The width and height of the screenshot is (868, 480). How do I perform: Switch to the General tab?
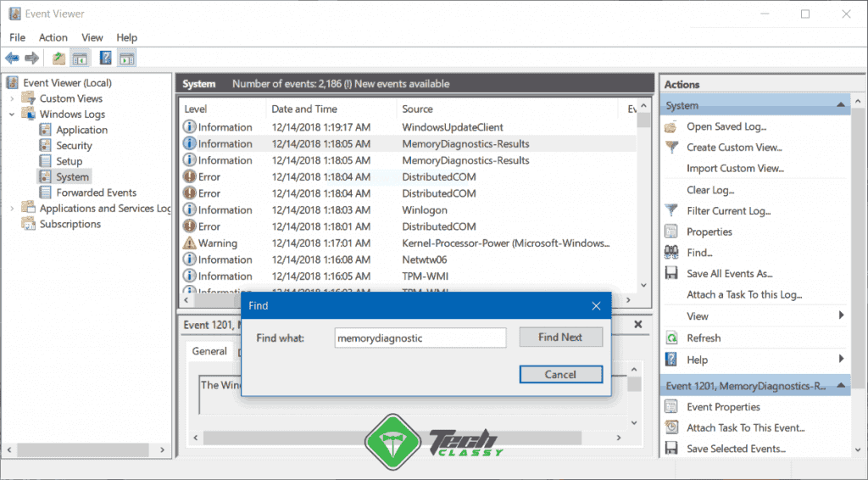(209, 351)
